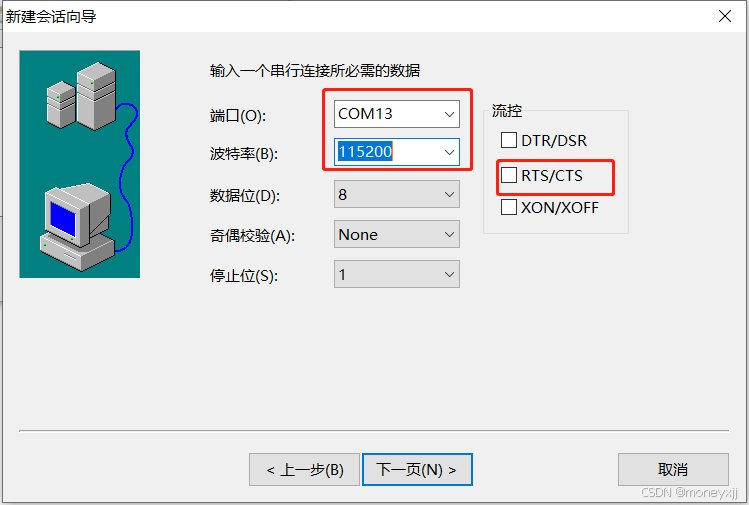Go back with the 上一步(B) button

pyautogui.click(x=304, y=470)
